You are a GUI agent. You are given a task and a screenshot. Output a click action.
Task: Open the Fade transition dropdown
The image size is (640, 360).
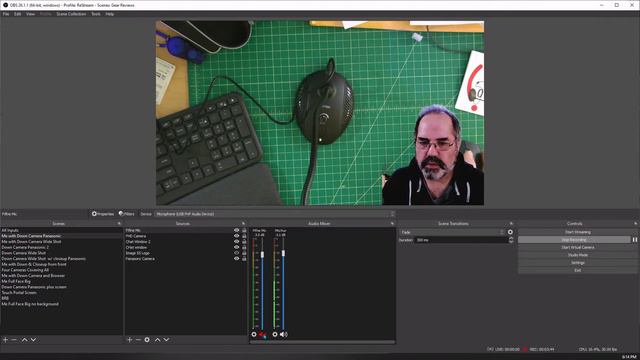[x=452, y=232]
